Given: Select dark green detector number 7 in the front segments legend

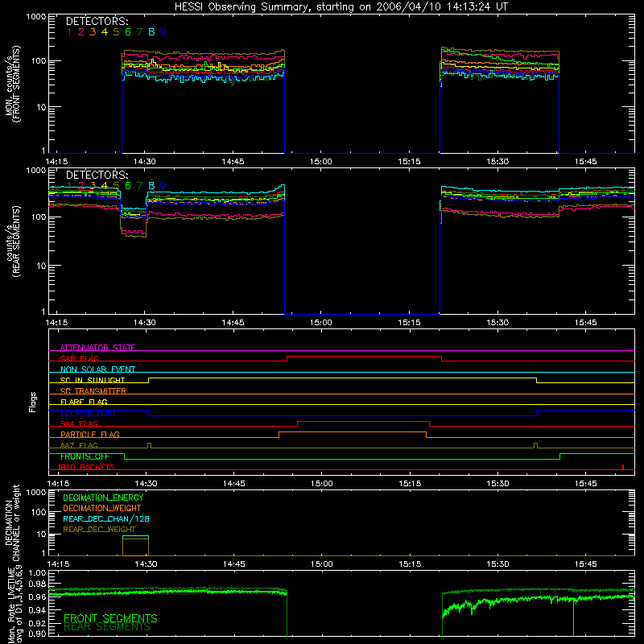Looking at the screenshot, I should [x=139, y=32].
